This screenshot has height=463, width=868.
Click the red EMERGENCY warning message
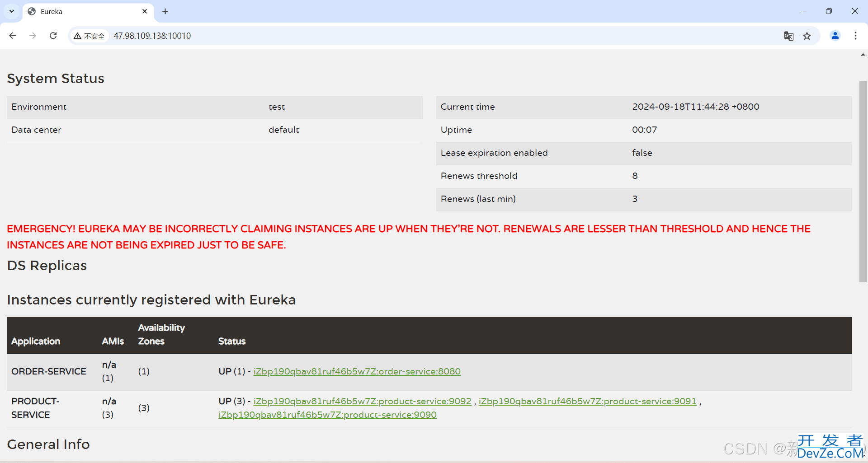[409, 237]
